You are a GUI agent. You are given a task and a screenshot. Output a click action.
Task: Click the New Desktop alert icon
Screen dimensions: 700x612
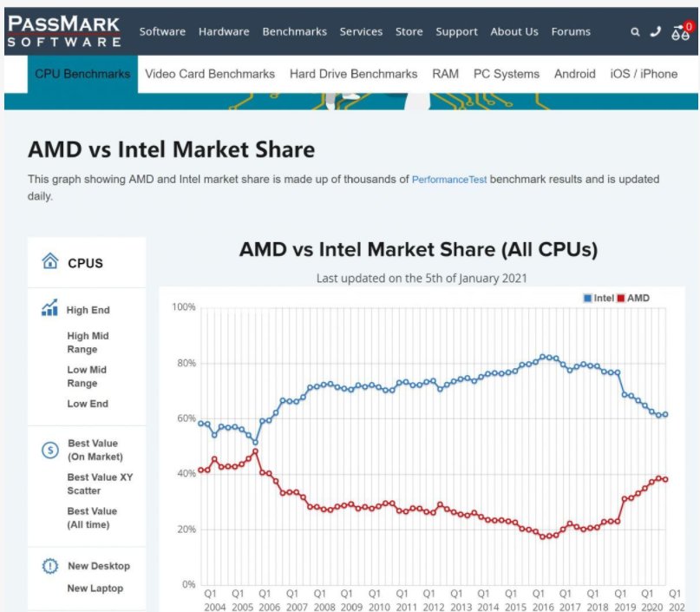49,566
